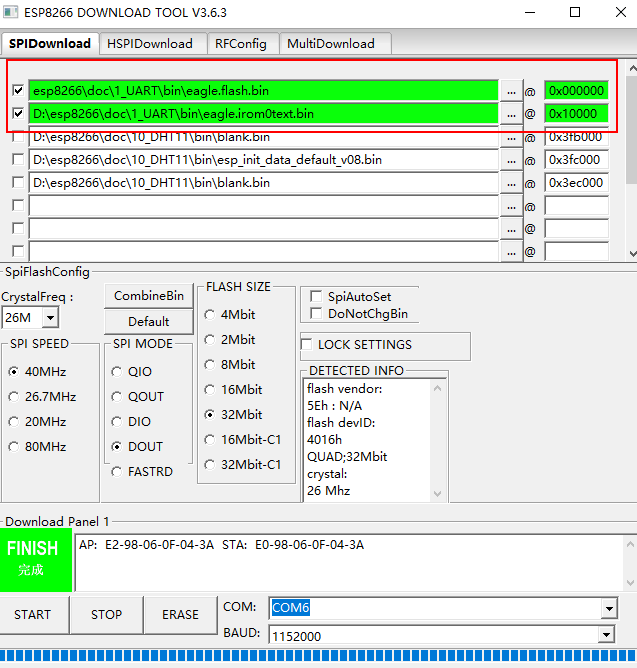Browse file for blank.bin 0x3ec000 row
The image size is (637, 668).
[511, 183]
